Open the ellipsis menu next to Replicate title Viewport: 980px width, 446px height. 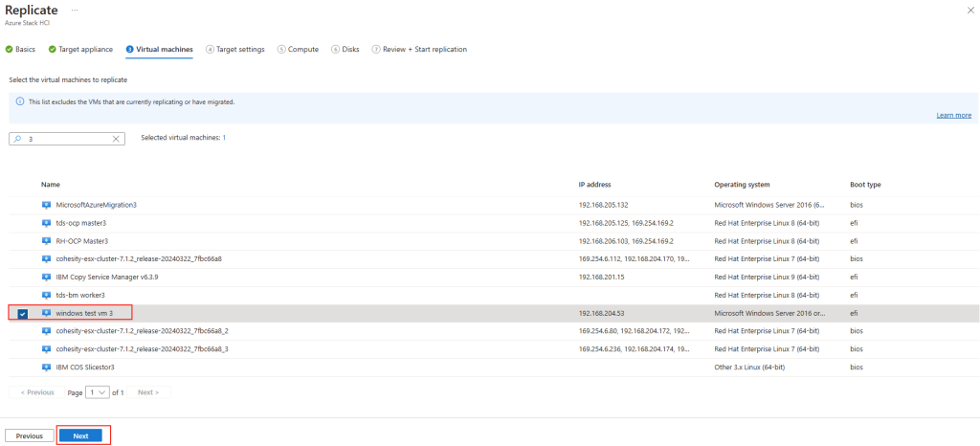pos(75,11)
